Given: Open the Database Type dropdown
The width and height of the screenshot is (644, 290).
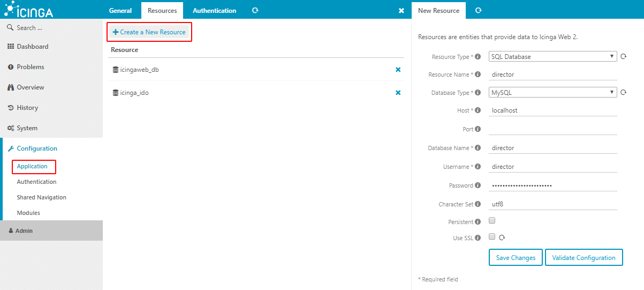Looking at the screenshot, I should coord(553,92).
